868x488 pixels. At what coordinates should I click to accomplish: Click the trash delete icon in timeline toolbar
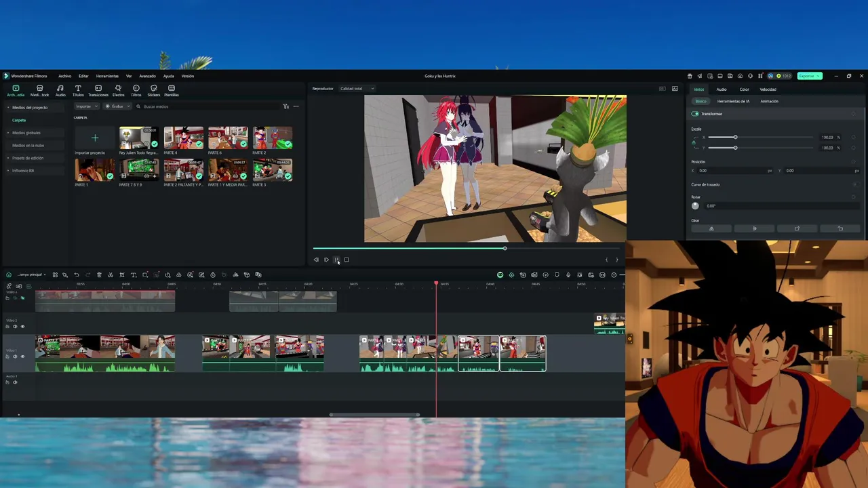pos(99,274)
